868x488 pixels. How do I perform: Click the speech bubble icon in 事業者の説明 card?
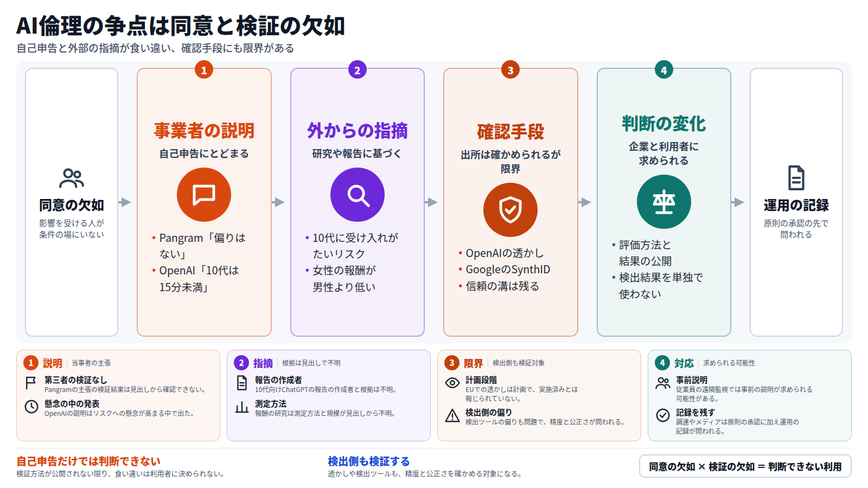coord(204,195)
